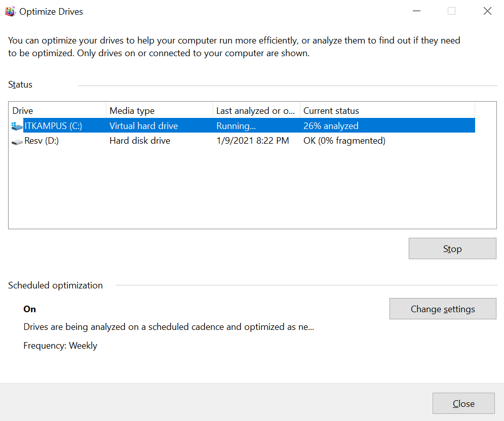Click the On scheduled optimization status text
Image resolution: width=504 pixels, height=421 pixels.
click(x=29, y=309)
